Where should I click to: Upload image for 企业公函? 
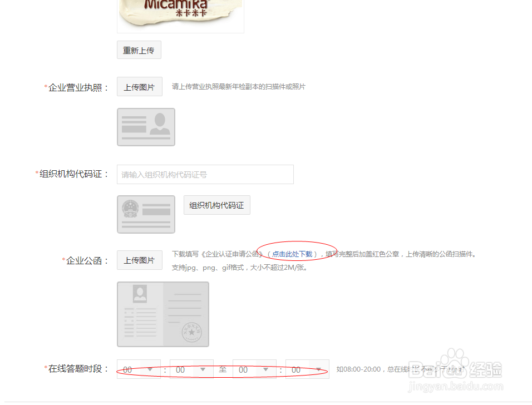click(140, 260)
